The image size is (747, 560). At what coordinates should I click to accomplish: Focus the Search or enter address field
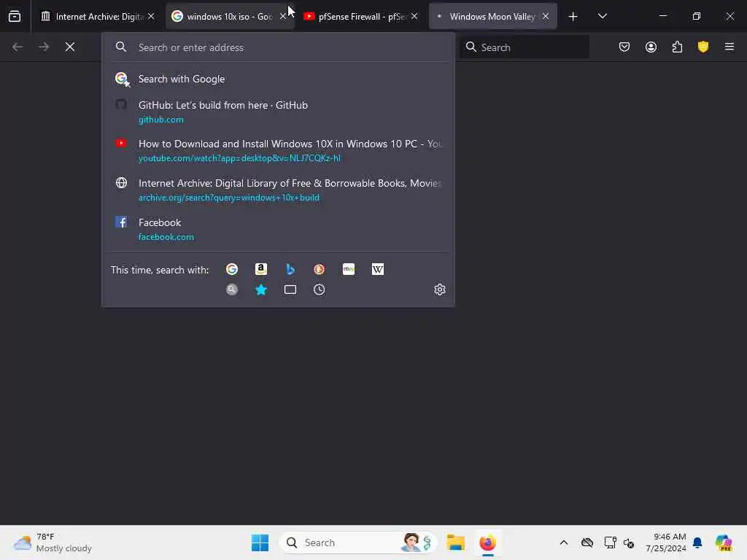pyautogui.click(x=278, y=47)
